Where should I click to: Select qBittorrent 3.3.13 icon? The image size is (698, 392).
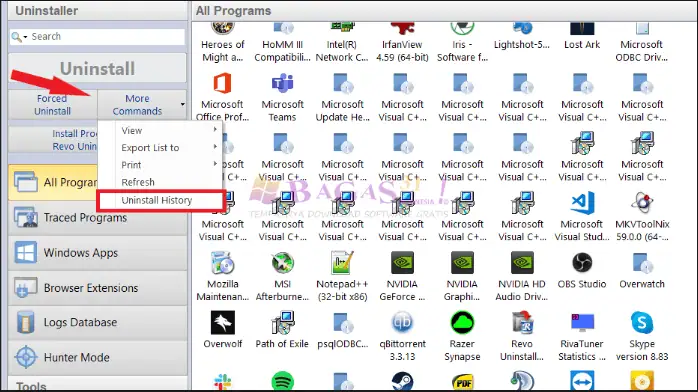(402, 323)
